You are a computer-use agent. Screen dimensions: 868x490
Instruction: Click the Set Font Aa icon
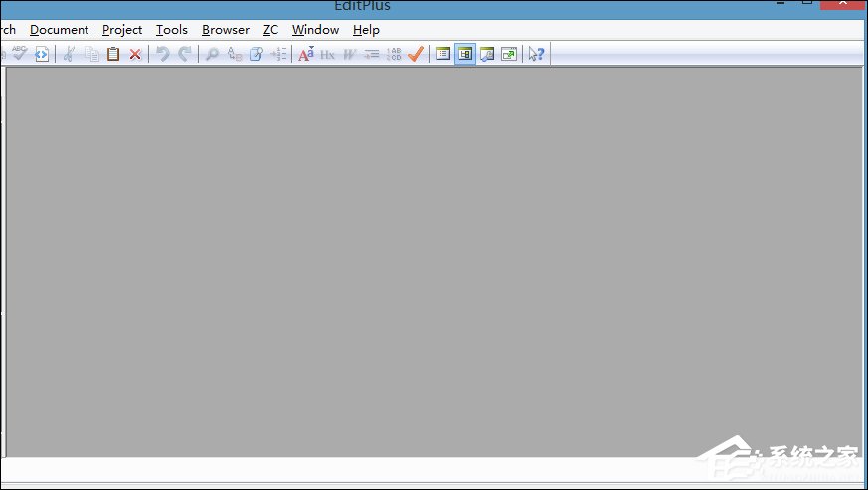click(x=306, y=54)
